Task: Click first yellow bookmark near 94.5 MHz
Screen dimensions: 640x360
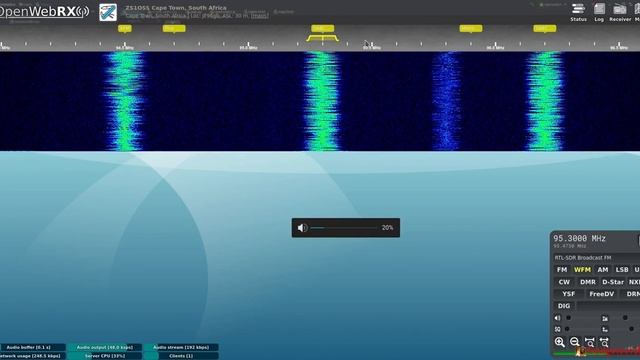Action: (125, 29)
